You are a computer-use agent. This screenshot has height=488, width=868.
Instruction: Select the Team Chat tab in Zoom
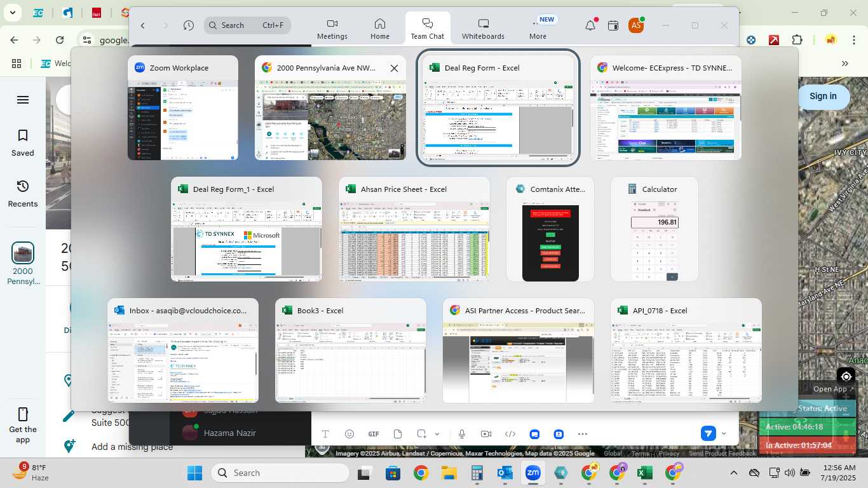point(428,29)
